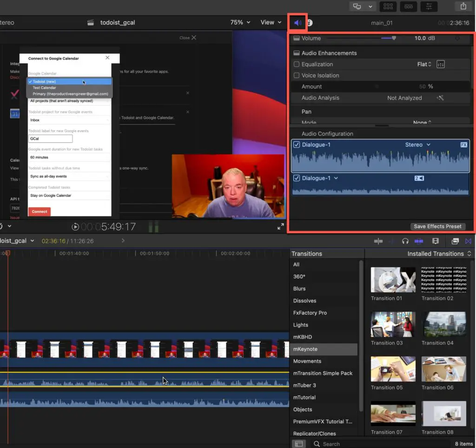Open the workspace layout chevron dropdown
This screenshot has height=448, width=476.
point(370,7)
